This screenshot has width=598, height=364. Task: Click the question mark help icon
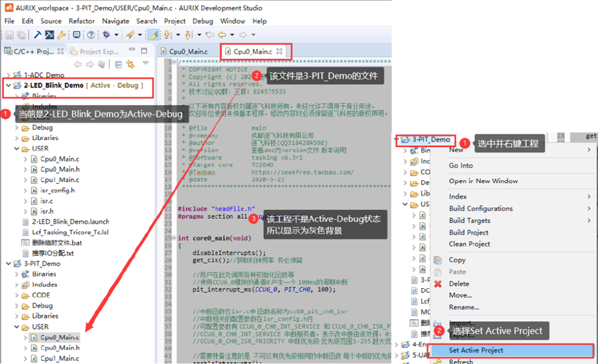click(x=91, y=35)
